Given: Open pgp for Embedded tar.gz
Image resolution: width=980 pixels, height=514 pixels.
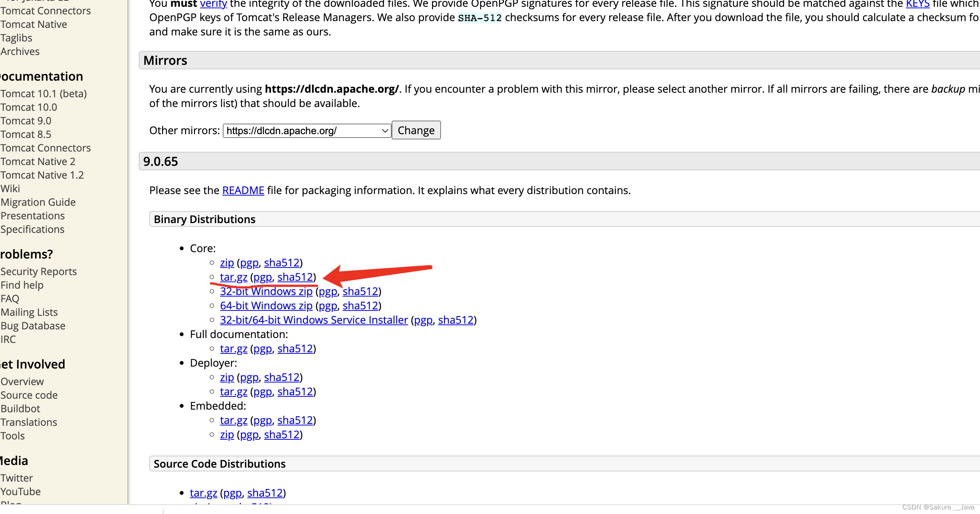Looking at the screenshot, I should pyautogui.click(x=262, y=421).
